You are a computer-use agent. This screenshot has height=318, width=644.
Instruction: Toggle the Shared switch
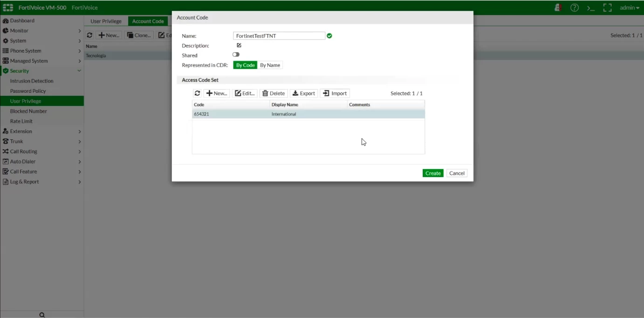click(236, 55)
